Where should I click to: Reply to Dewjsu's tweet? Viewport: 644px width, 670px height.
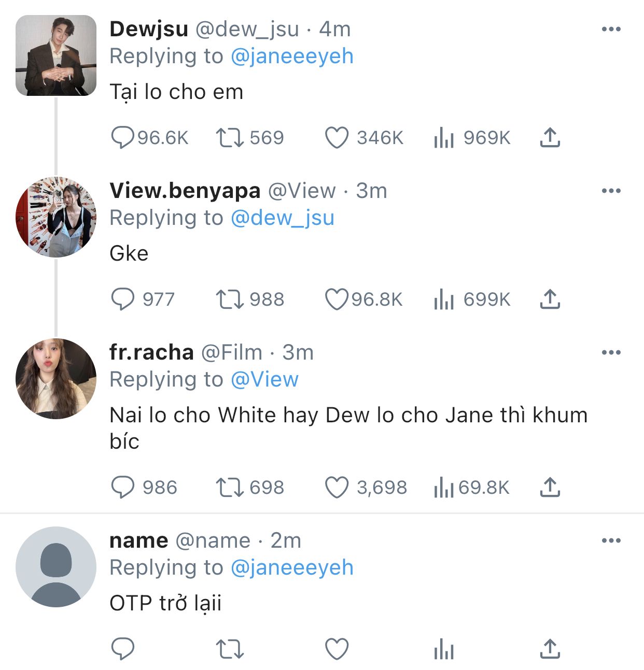(123, 138)
